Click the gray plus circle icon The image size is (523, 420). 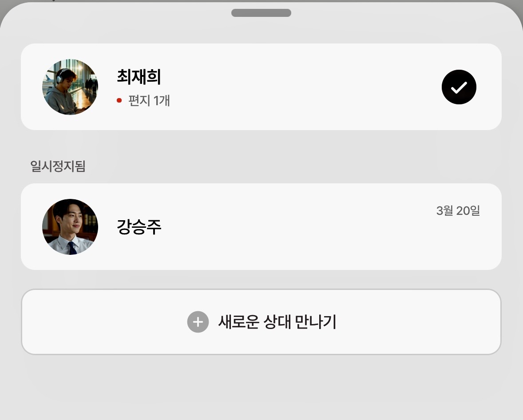pos(198,322)
